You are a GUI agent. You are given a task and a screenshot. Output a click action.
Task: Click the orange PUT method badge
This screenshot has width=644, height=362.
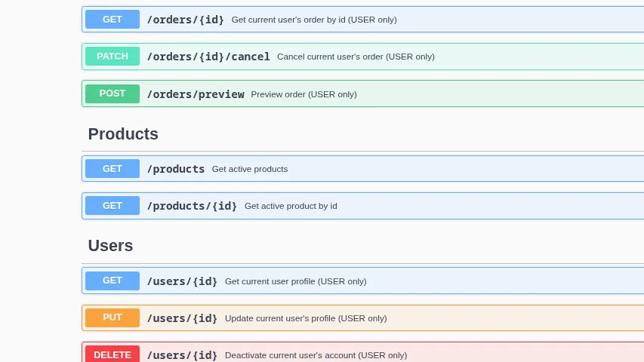click(x=112, y=318)
